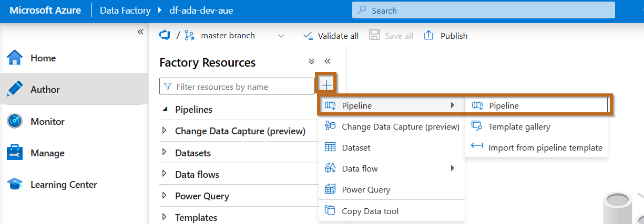The image size is (644, 224).
Task: Click the Import from pipeline template arrow icon
Action: pyautogui.click(x=477, y=147)
